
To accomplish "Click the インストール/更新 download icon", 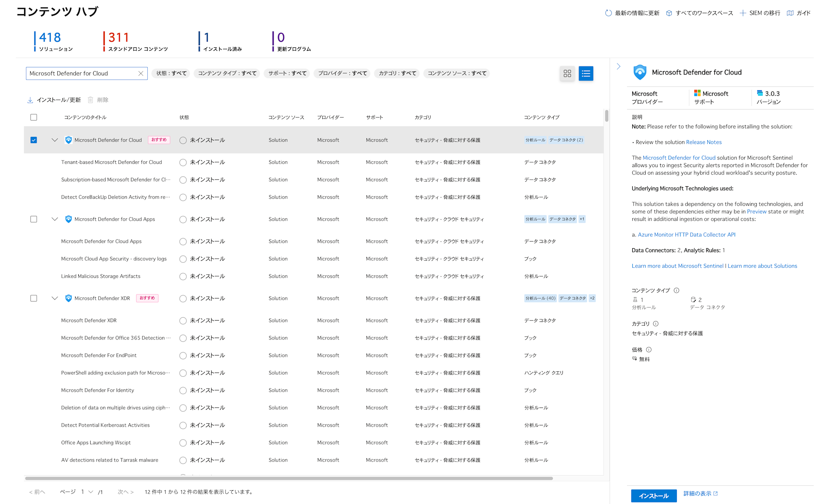I will (x=30, y=100).
